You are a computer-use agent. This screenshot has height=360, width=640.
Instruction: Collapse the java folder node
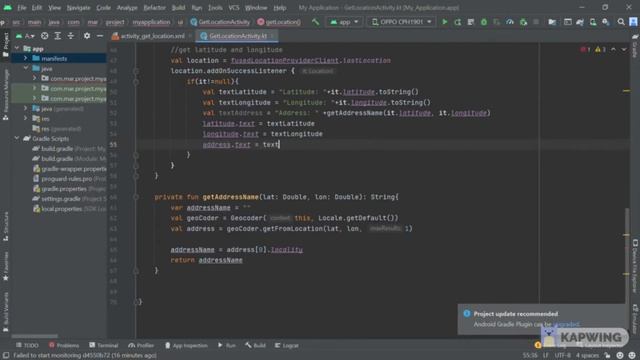pyautogui.click(x=26, y=68)
